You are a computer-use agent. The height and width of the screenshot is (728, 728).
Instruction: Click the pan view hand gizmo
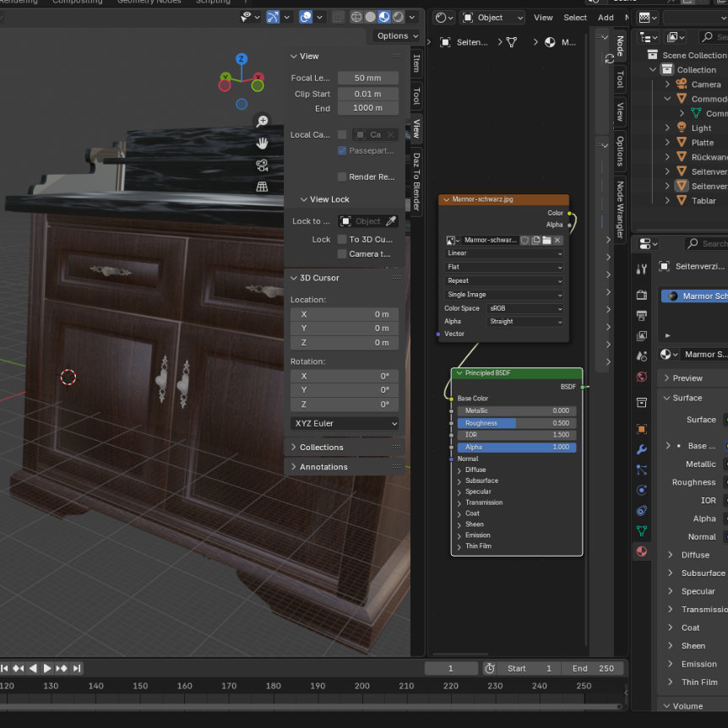(x=262, y=144)
